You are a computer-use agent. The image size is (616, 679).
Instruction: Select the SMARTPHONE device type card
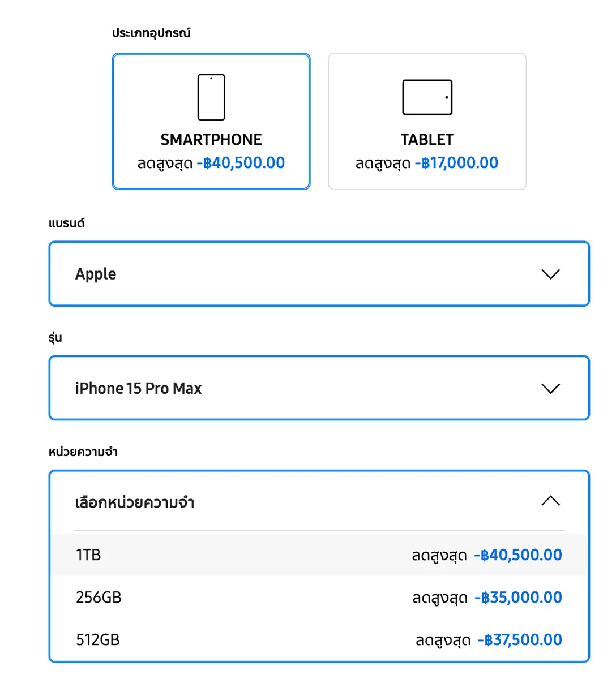211,122
